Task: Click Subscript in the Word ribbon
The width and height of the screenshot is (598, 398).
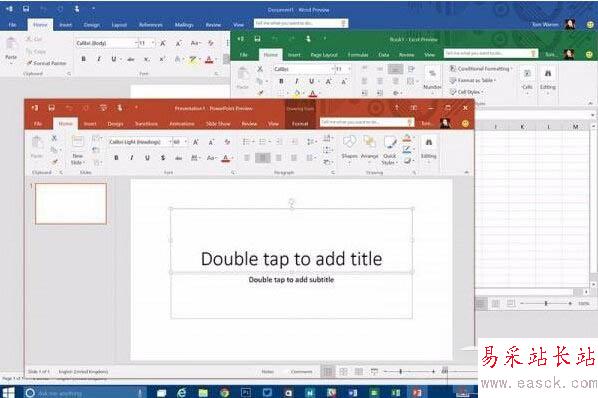Action: pos(146,59)
